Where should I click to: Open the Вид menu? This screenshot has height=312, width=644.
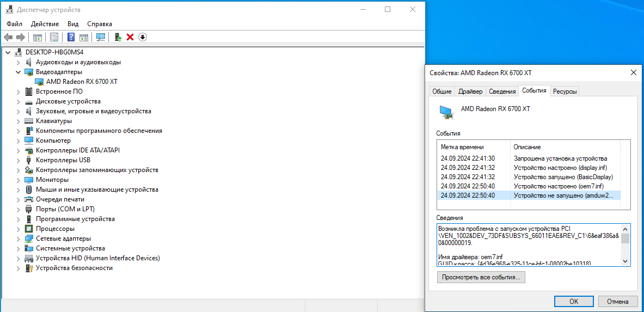73,24
